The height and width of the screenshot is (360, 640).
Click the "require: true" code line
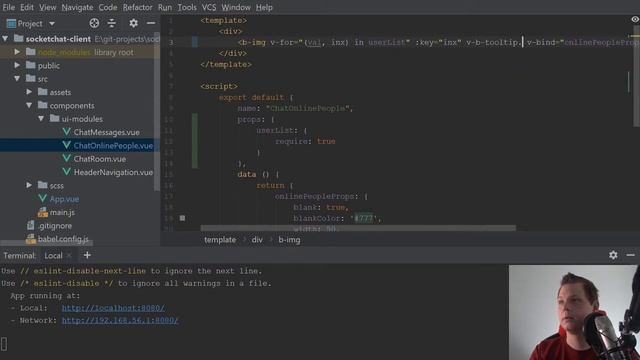pos(305,142)
